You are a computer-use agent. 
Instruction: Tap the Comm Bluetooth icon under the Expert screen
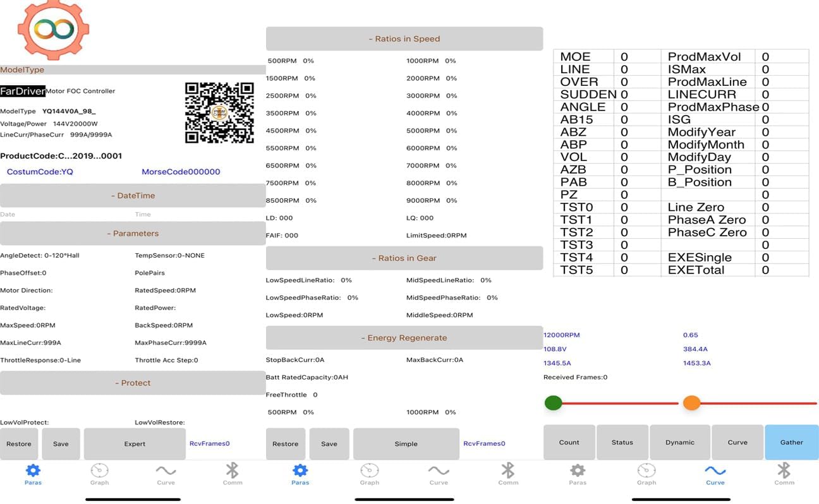point(233,471)
